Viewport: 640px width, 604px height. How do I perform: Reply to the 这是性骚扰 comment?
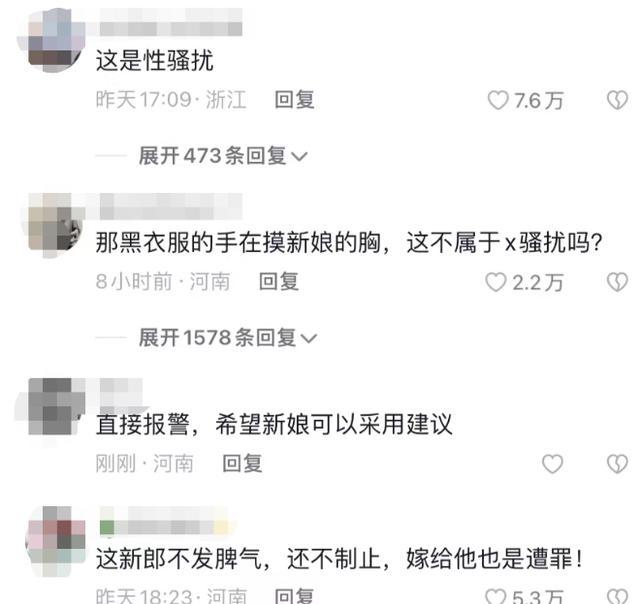[294, 100]
